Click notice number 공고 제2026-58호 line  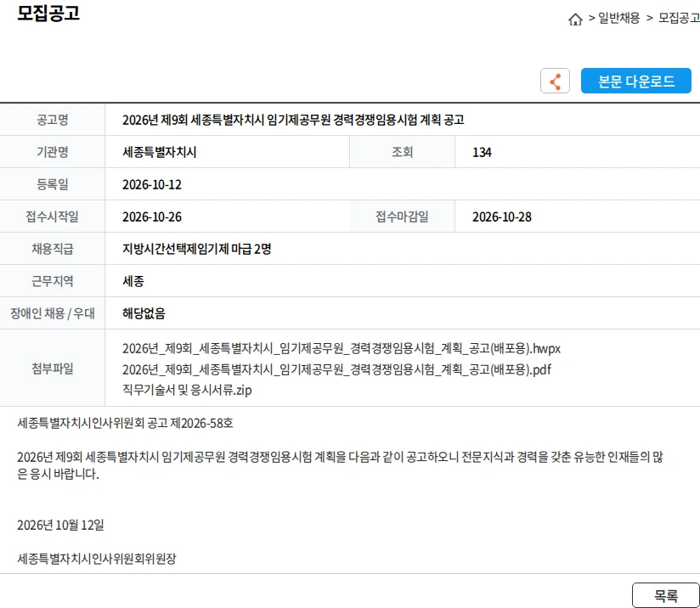(125, 423)
